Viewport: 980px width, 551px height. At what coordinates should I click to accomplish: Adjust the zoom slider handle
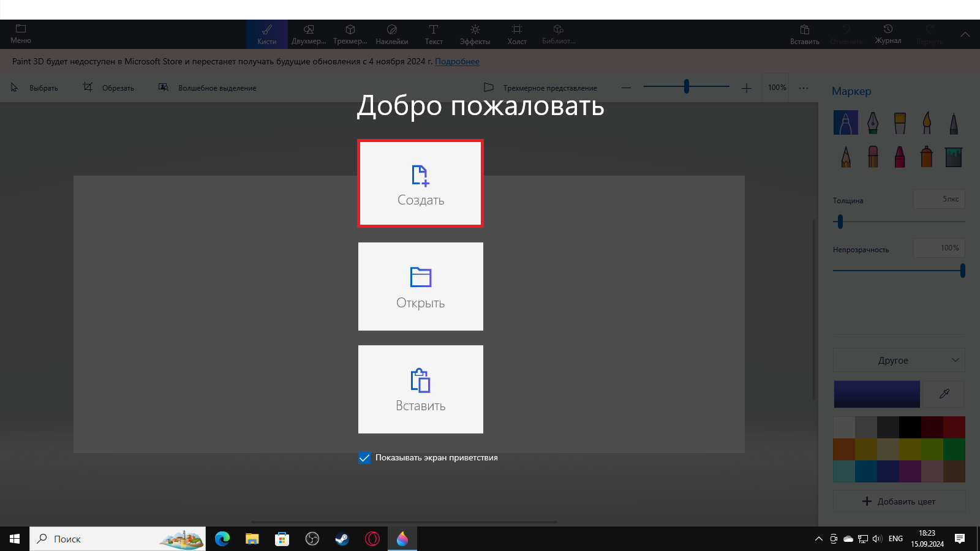pos(687,86)
